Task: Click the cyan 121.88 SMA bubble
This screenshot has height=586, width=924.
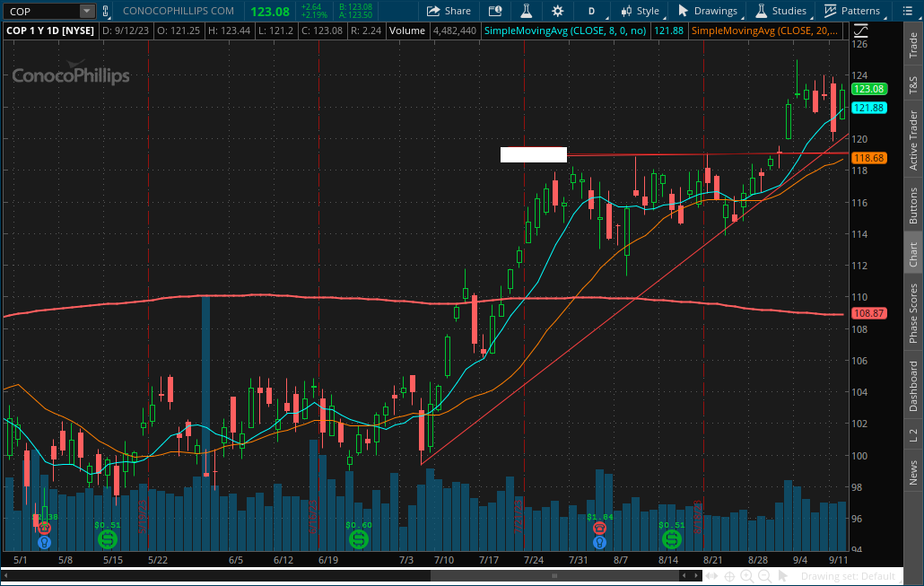Action: 869,108
